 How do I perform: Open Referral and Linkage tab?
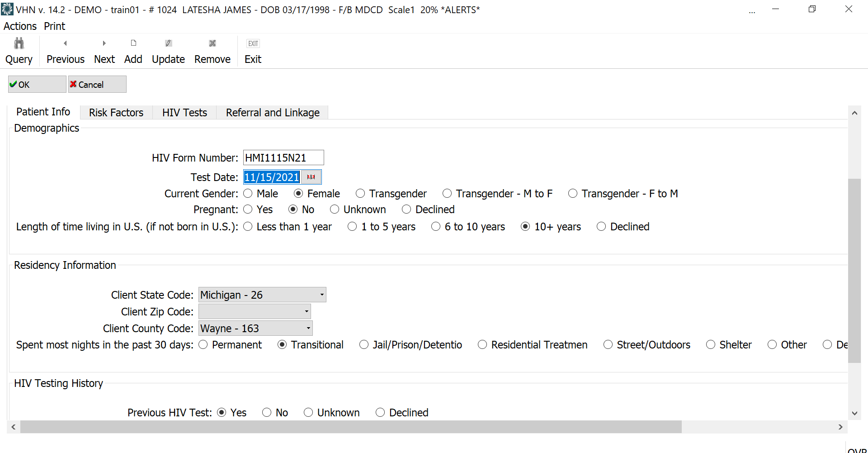[x=273, y=113]
